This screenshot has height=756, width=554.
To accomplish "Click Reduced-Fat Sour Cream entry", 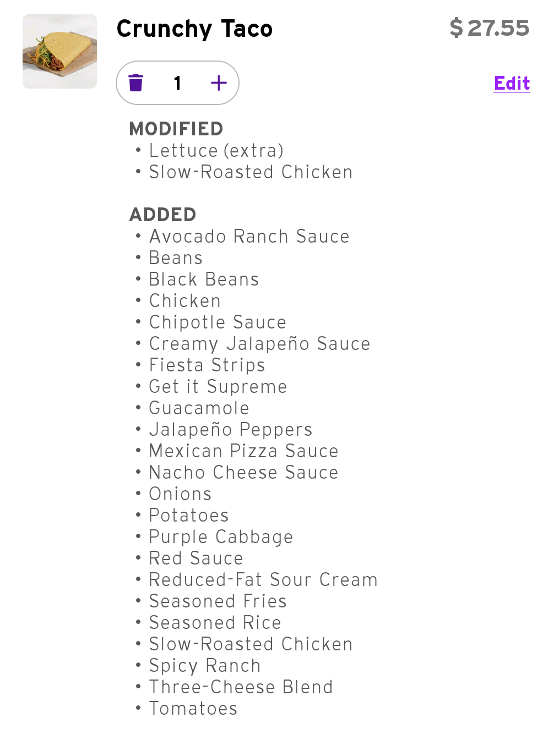I will [x=263, y=580].
